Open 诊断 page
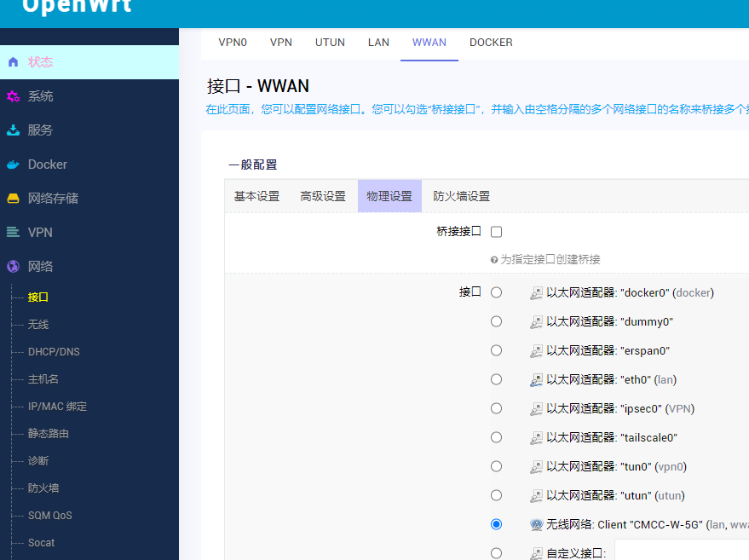 (38, 460)
